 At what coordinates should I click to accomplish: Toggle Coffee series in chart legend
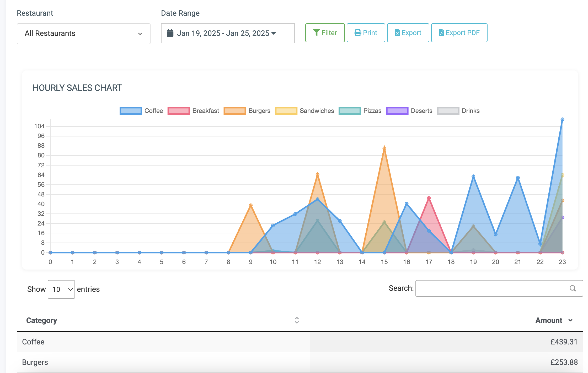[141, 111]
